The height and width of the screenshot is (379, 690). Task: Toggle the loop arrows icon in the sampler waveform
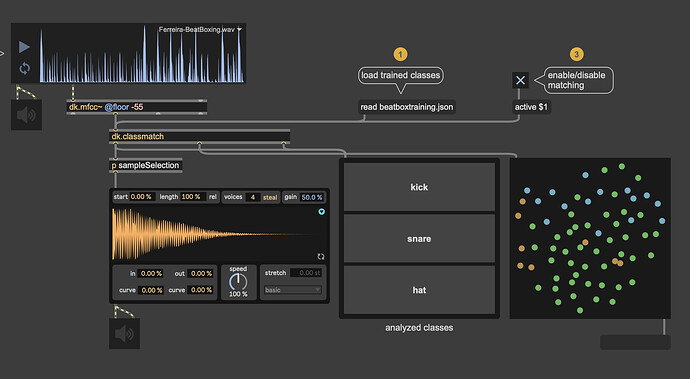(x=321, y=257)
